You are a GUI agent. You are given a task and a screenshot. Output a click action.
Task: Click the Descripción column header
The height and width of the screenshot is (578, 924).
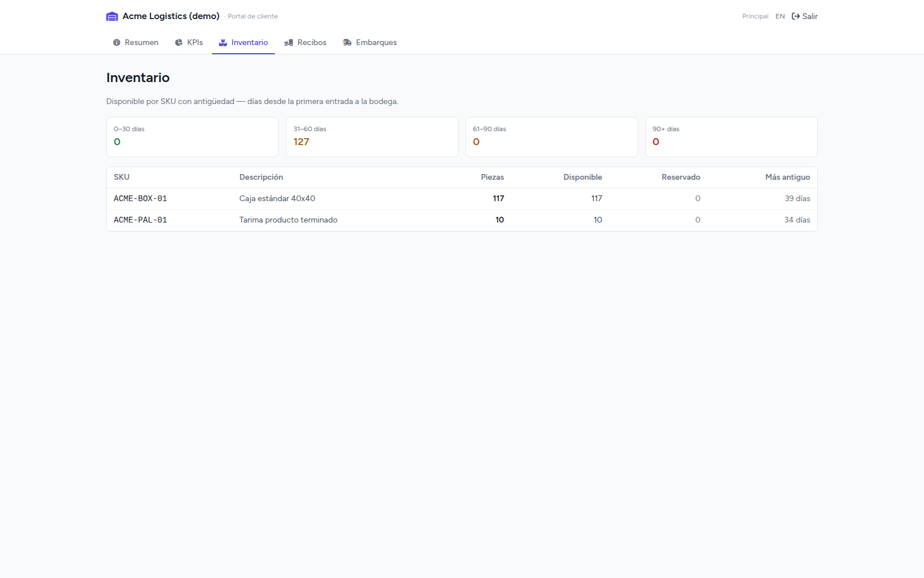pos(261,177)
